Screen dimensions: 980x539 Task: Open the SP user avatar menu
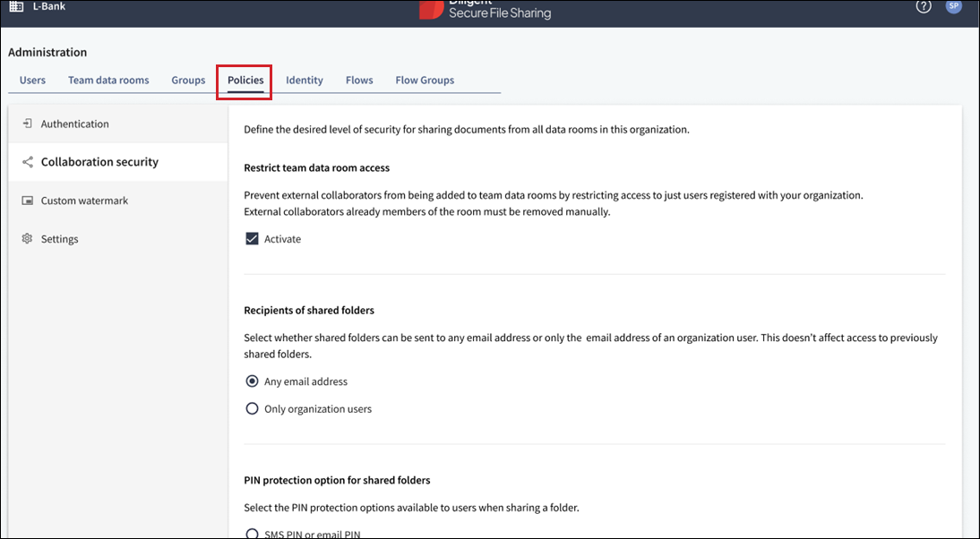pos(953,7)
